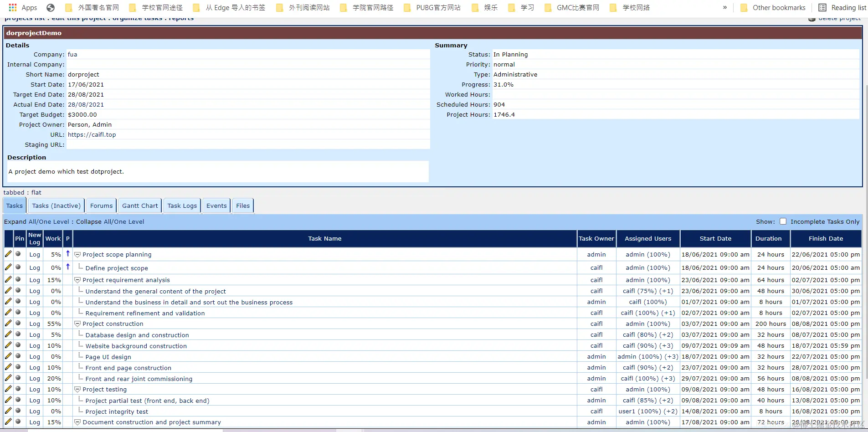Image resolution: width=868 pixels, height=432 pixels.
Task: Click Expand All link
Action: (33, 221)
